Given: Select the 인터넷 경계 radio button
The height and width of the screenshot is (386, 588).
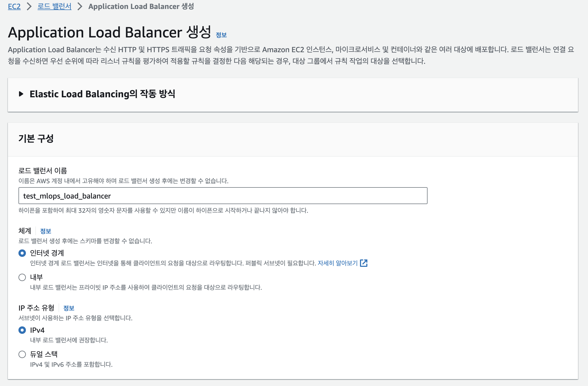Looking at the screenshot, I should (x=22, y=253).
